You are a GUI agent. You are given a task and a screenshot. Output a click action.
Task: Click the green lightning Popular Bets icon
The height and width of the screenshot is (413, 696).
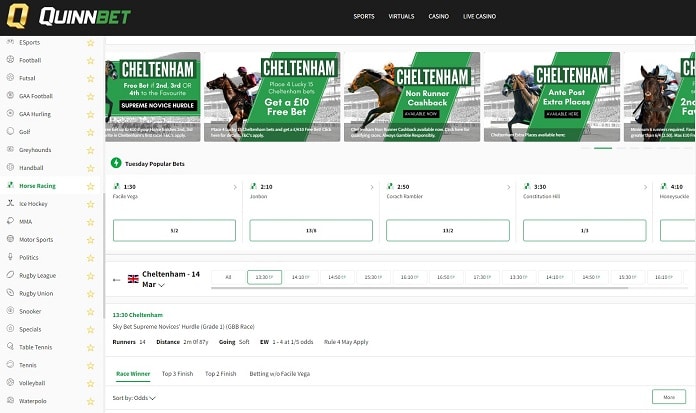point(116,163)
